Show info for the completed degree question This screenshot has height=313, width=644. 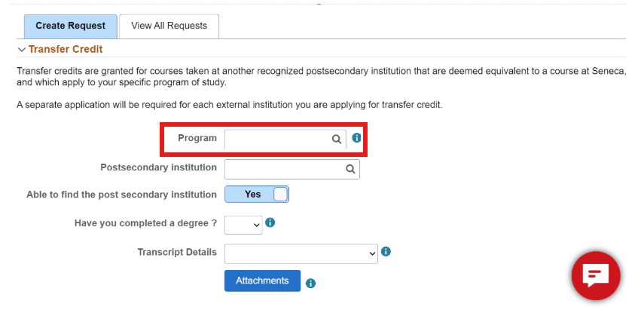270,223
